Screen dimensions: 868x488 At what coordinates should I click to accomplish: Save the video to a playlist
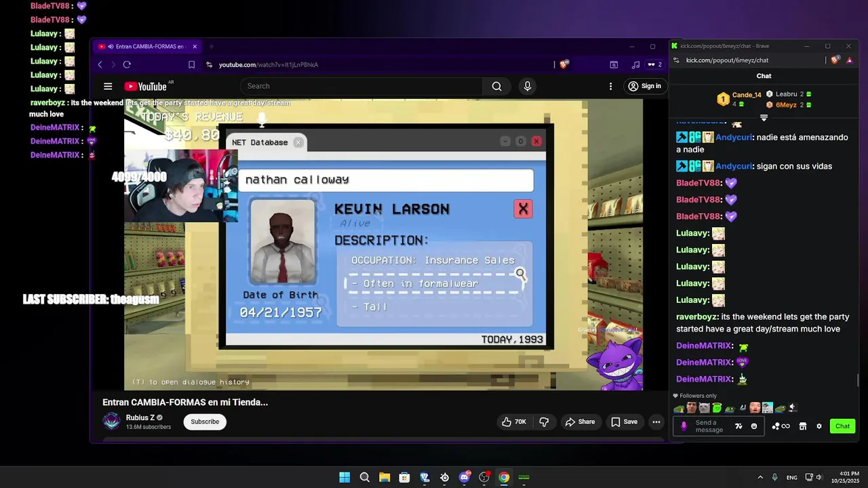pos(625,422)
